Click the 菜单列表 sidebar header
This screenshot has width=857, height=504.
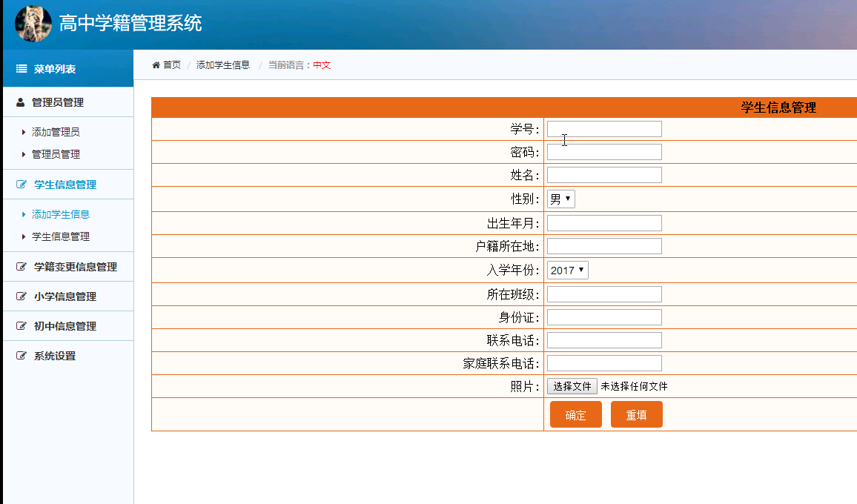[68, 68]
